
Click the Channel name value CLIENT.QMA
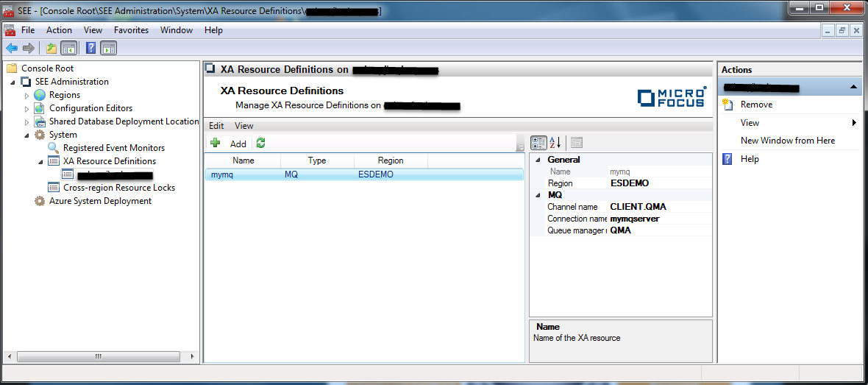pos(638,207)
